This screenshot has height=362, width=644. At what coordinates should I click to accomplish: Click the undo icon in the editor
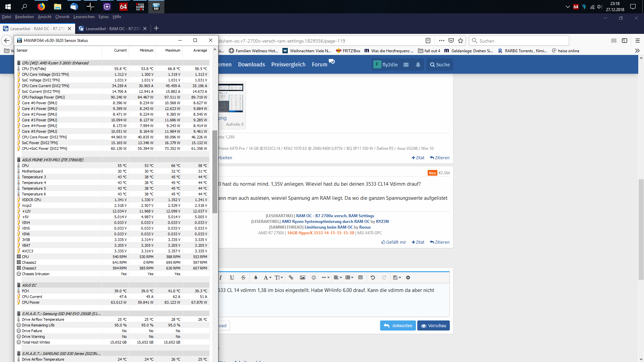[x=373, y=278]
